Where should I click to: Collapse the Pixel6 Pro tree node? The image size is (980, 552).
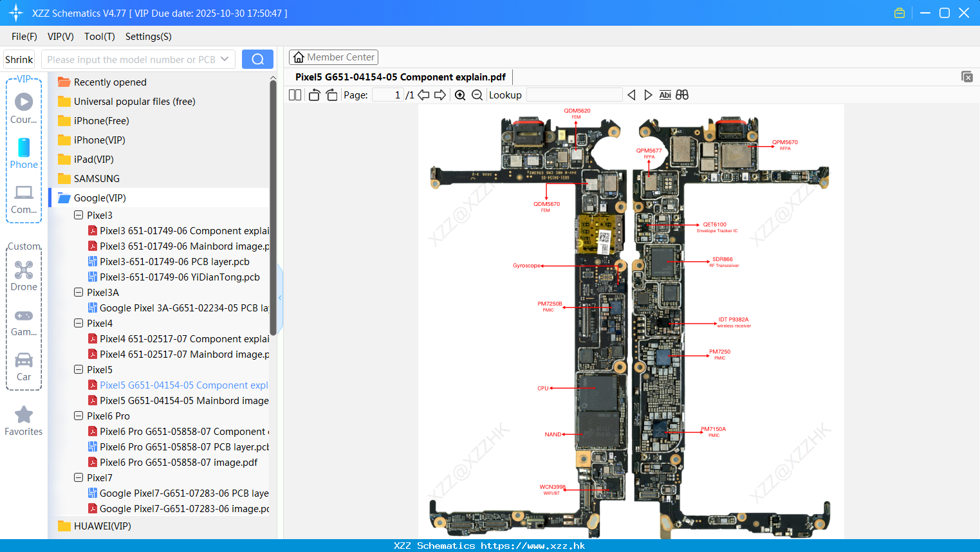click(x=79, y=416)
